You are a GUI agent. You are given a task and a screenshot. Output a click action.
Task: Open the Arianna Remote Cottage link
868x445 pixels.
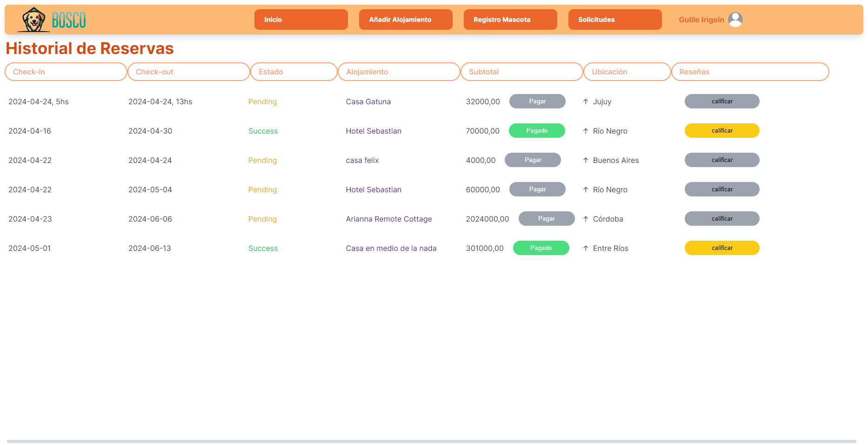(388, 219)
